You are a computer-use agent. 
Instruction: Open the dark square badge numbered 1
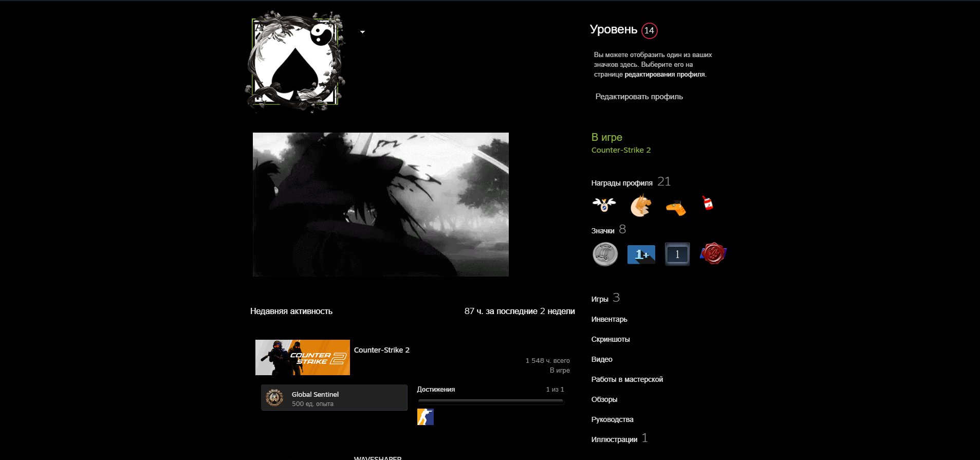(x=677, y=254)
